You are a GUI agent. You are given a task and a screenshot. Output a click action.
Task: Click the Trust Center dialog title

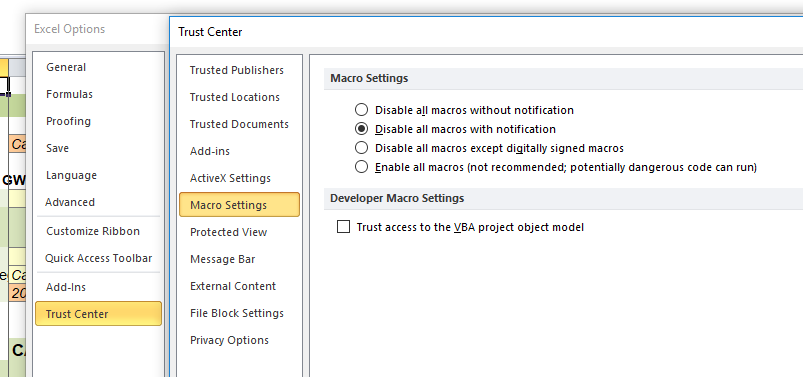[210, 32]
